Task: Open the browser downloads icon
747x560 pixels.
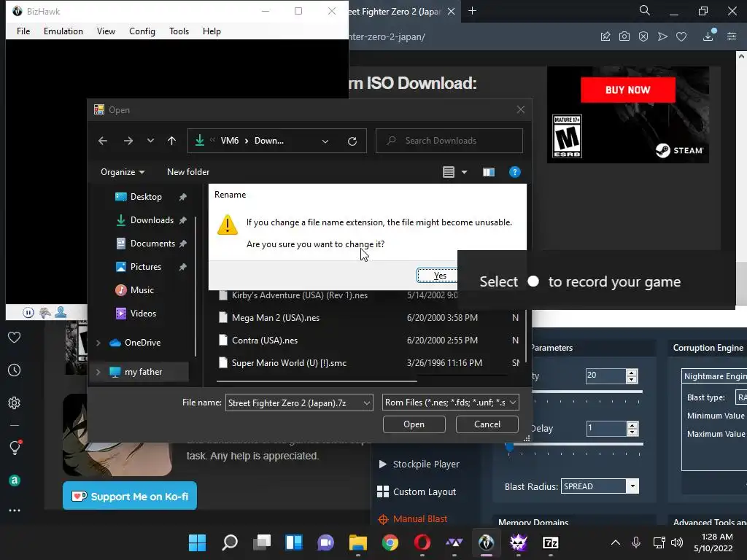Action: pos(708,36)
